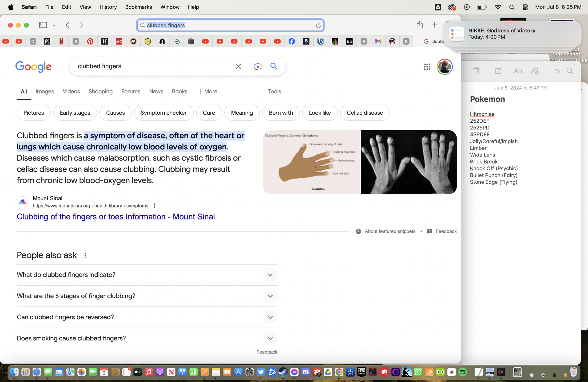Select the "Early stages" filter chip
This screenshot has height=382, width=588.
[x=75, y=113]
